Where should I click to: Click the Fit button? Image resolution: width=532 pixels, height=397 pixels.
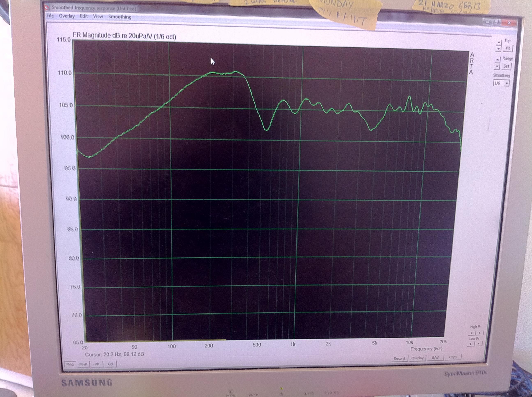point(508,48)
